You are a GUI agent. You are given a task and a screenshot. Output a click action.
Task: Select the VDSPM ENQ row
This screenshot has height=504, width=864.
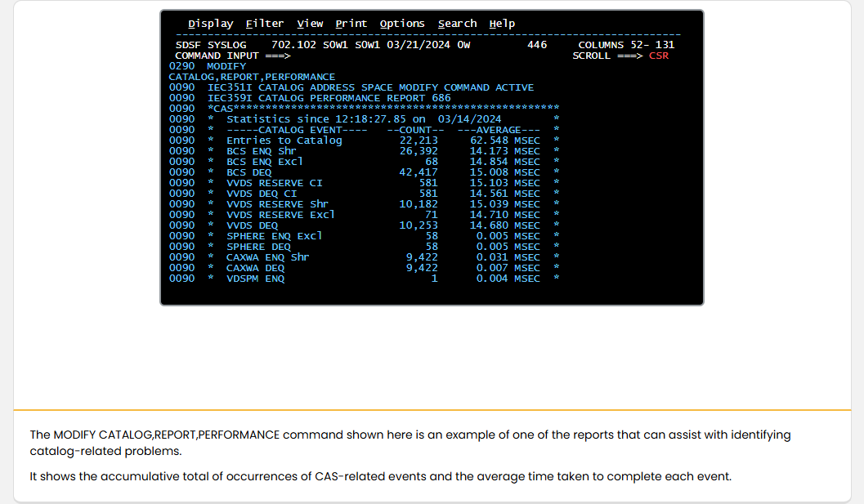(364, 279)
